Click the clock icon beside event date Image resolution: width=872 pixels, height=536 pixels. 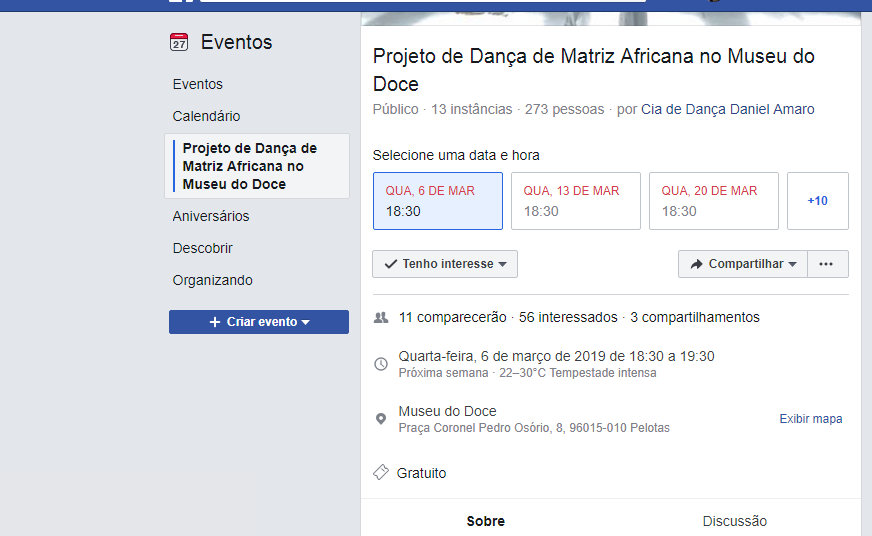click(380, 364)
